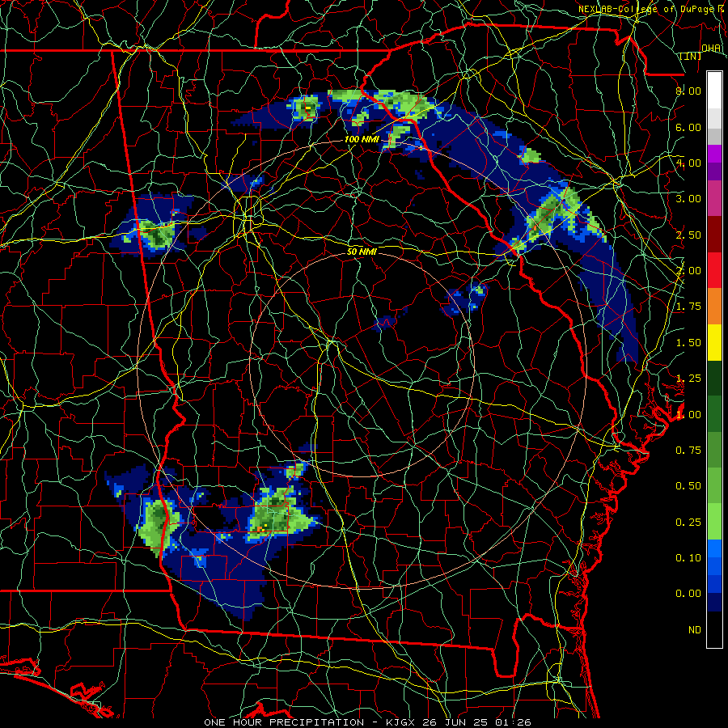
Task: Select the 1.75 legend value
Action: click(688, 307)
